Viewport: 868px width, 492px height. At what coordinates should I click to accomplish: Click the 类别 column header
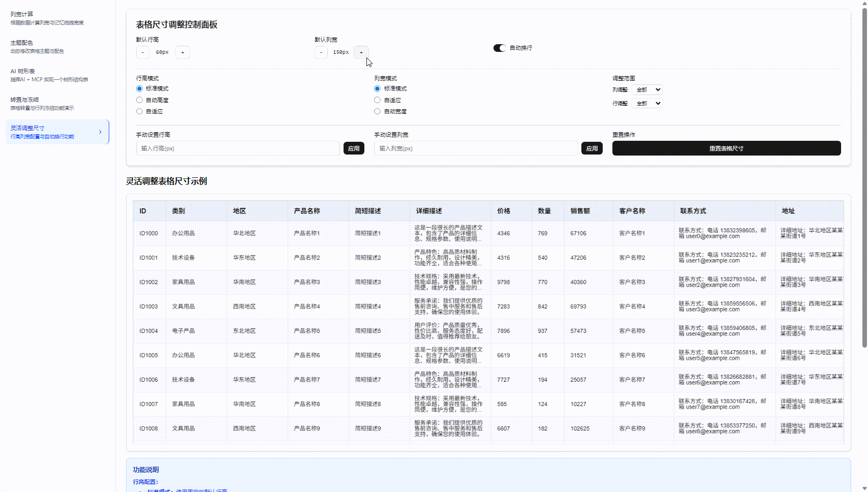pyautogui.click(x=196, y=211)
